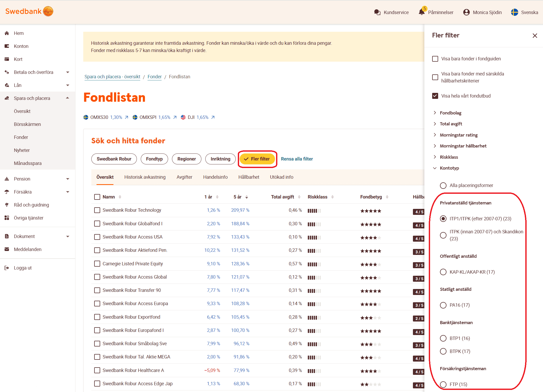This screenshot has width=543, height=392.
Task: Click the Hem house icon
Action: point(7,33)
